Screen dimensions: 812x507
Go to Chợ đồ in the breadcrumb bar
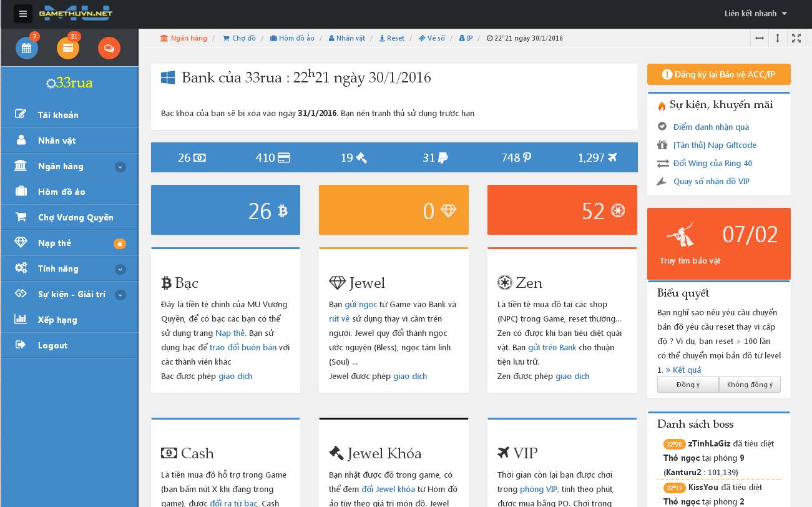click(239, 38)
